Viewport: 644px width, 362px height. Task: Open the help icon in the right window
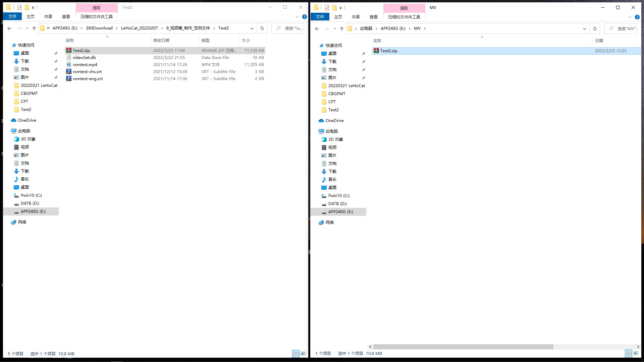(x=637, y=17)
